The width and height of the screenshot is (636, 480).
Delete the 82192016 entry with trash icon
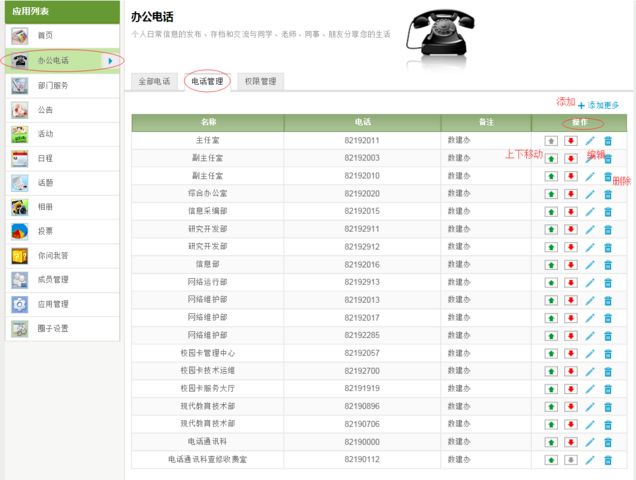click(x=608, y=265)
